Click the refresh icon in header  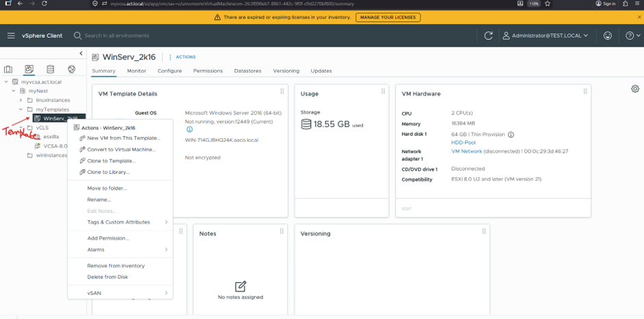pyautogui.click(x=488, y=36)
